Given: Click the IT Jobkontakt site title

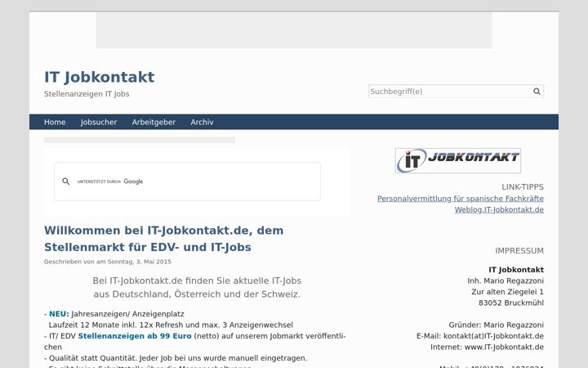Looking at the screenshot, I should coord(100,77).
